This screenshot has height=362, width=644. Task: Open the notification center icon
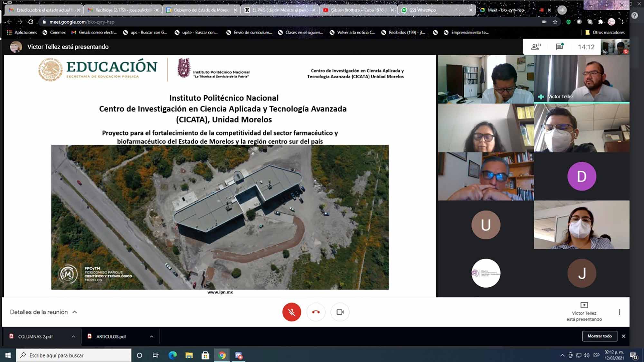[x=634, y=355]
